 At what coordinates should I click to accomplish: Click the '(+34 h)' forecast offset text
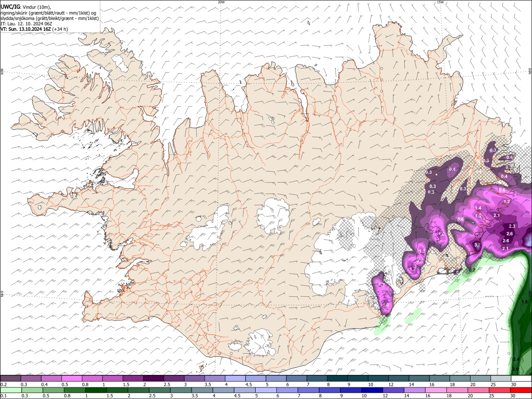tap(60, 29)
